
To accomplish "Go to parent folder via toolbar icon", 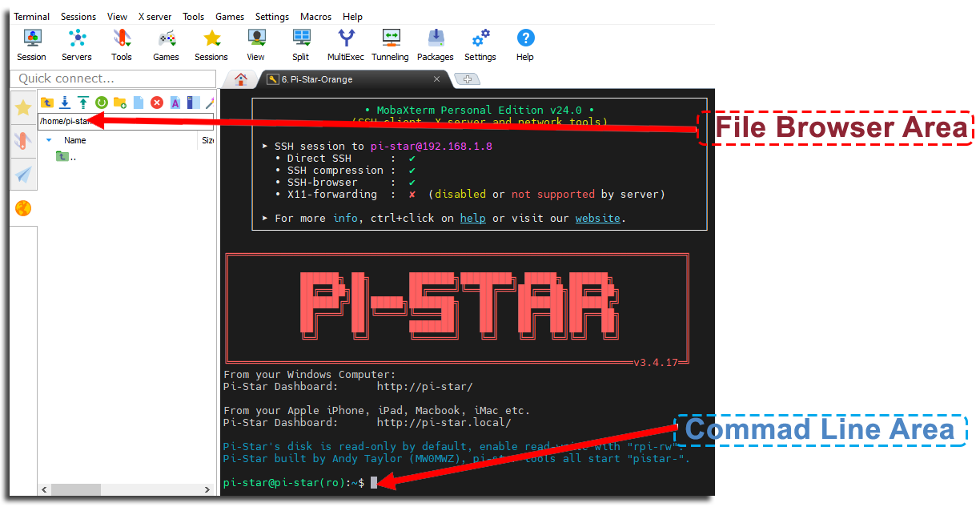I will tap(47, 103).
